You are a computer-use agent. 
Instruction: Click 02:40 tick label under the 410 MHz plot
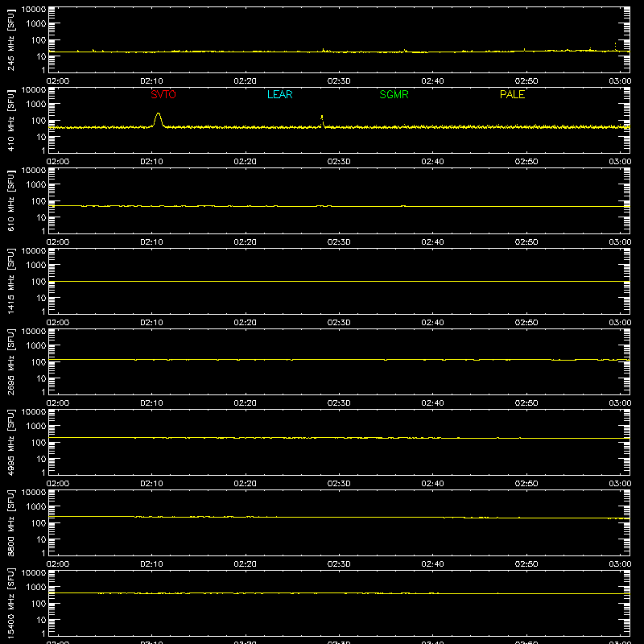(432, 162)
